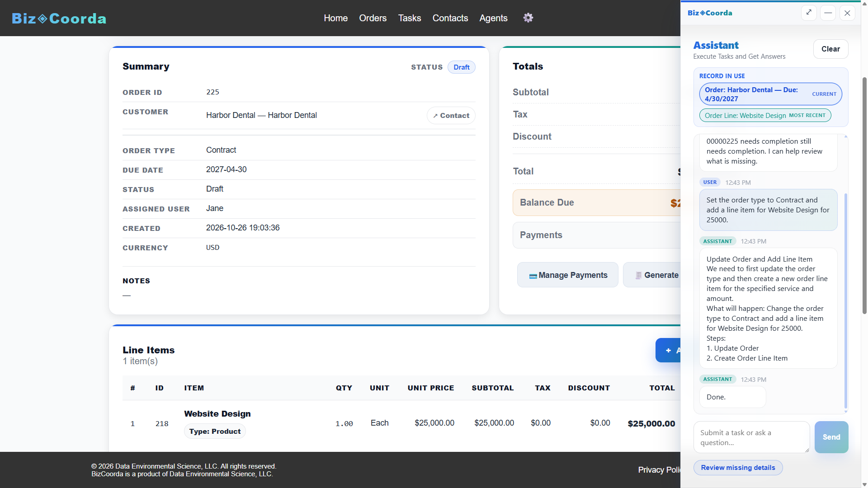Open the Privacy Policy footer link
Screen dimensions: 868x488
pyautogui.click(x=659, y=470)
